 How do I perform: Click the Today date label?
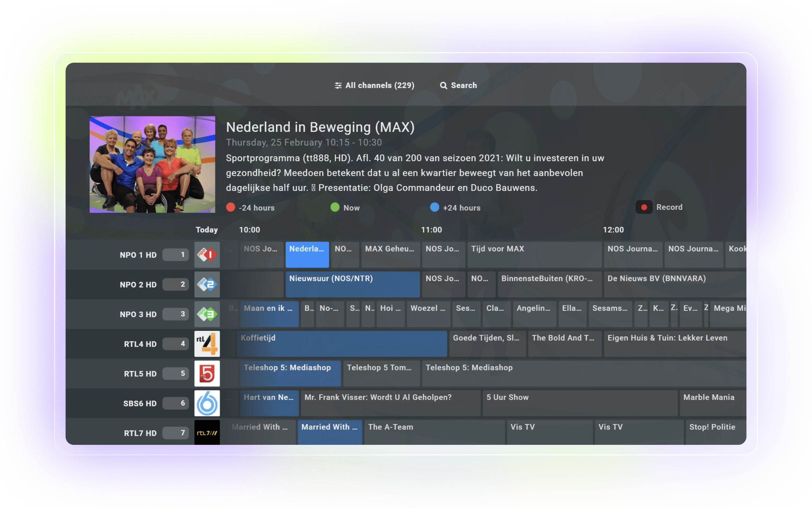[207, 230]
